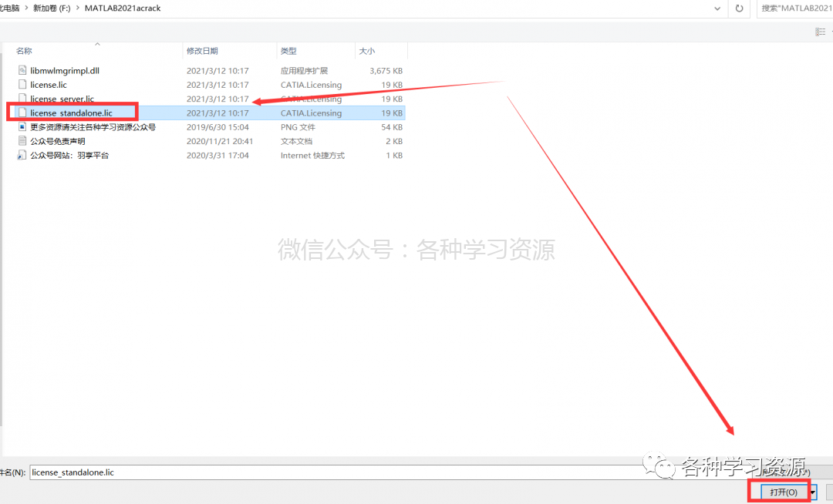Navigate to 新加卷 (F:) in breadcrumb
Screen dimensions: 833x504
(52, 8)
